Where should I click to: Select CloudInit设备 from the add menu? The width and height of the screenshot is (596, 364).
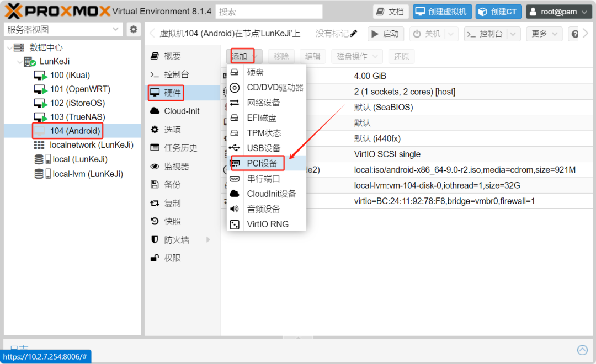[x=267, y=194]
